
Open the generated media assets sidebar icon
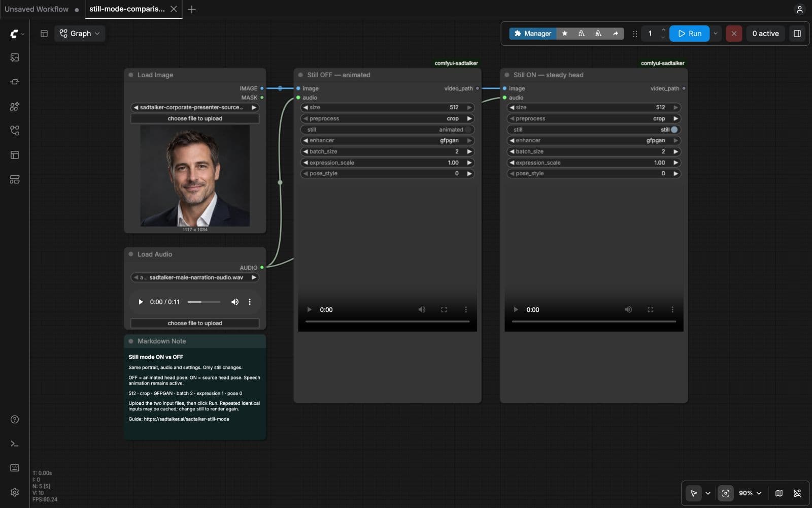(x=15, y=57)
